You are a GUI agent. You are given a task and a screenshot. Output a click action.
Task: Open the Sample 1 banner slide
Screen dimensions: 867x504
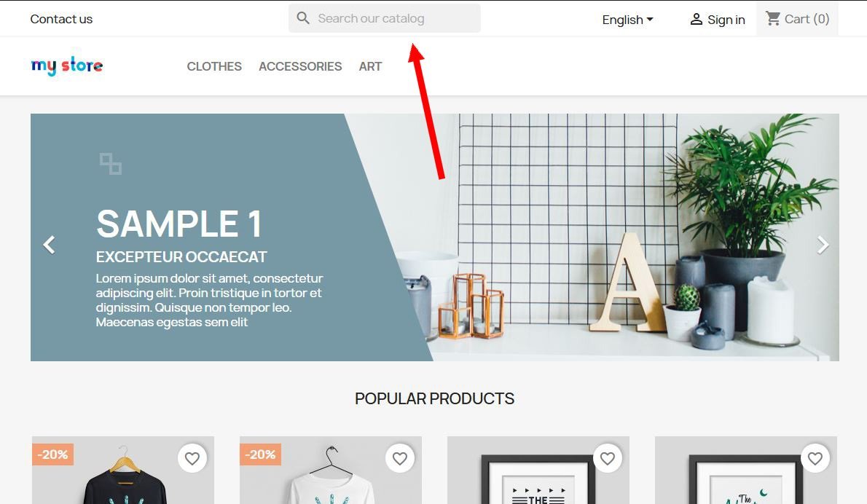pos(435,237)
